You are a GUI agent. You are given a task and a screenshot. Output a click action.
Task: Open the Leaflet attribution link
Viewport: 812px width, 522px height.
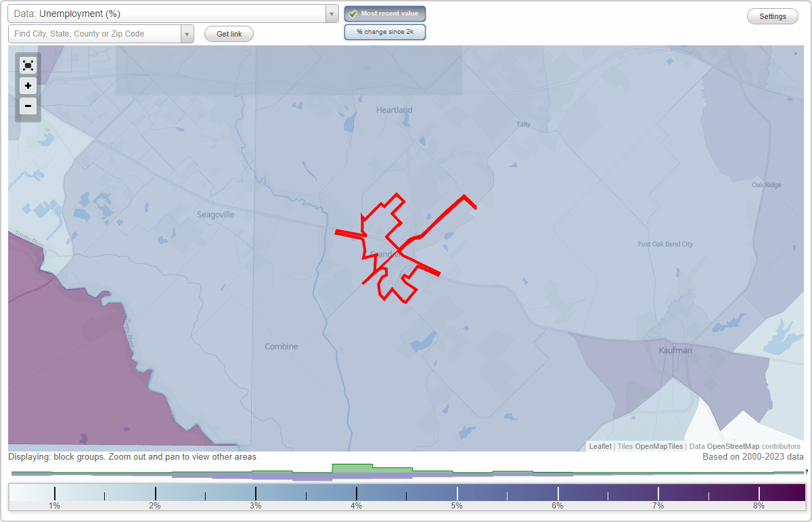600,446
